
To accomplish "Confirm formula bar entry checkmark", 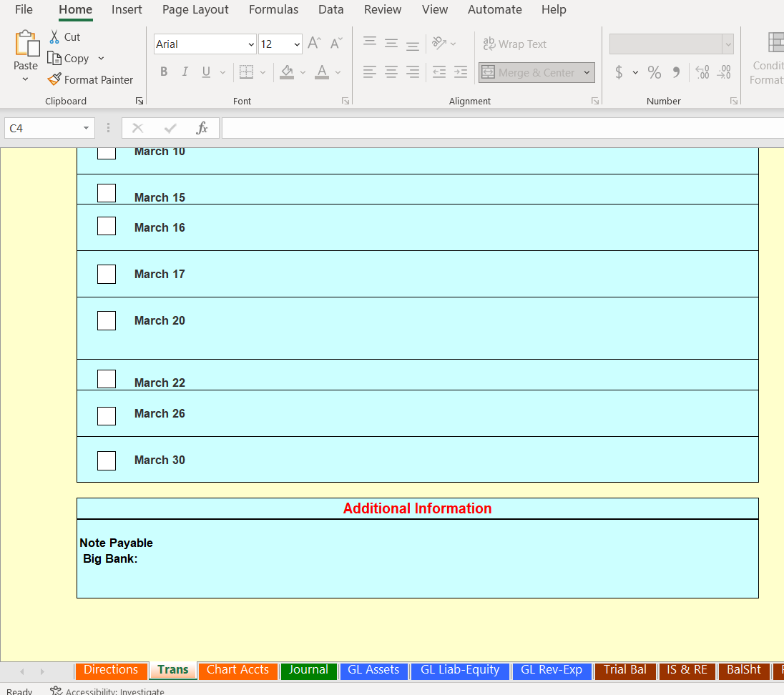I will (x=170, y=129).
